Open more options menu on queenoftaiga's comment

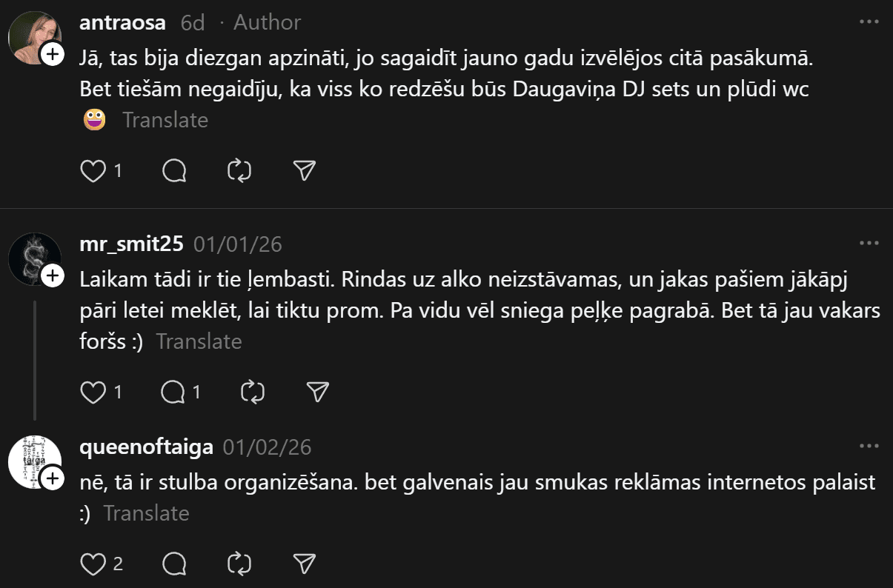(869, 447)
